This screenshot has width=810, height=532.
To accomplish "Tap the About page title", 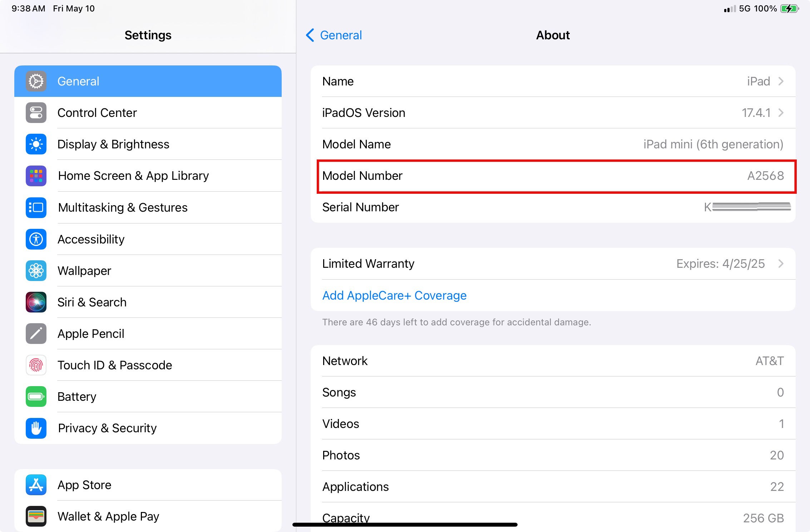I will click(553, 35).
